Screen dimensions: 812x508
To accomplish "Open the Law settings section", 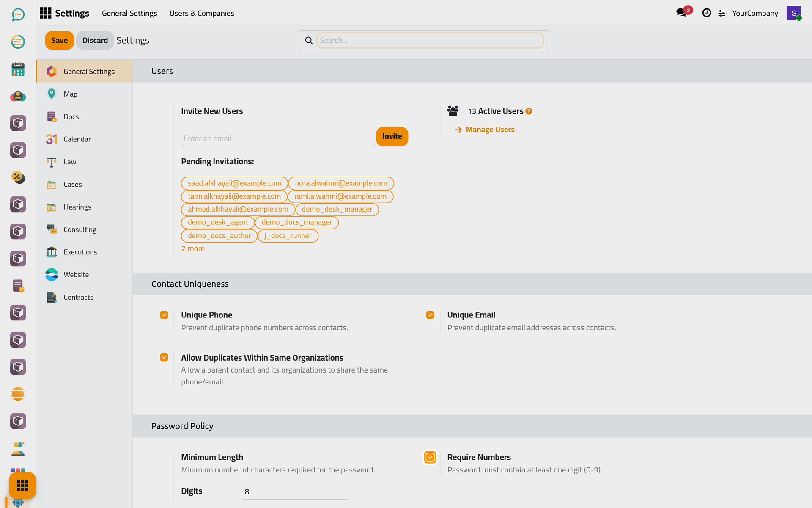I will point(85,162).
